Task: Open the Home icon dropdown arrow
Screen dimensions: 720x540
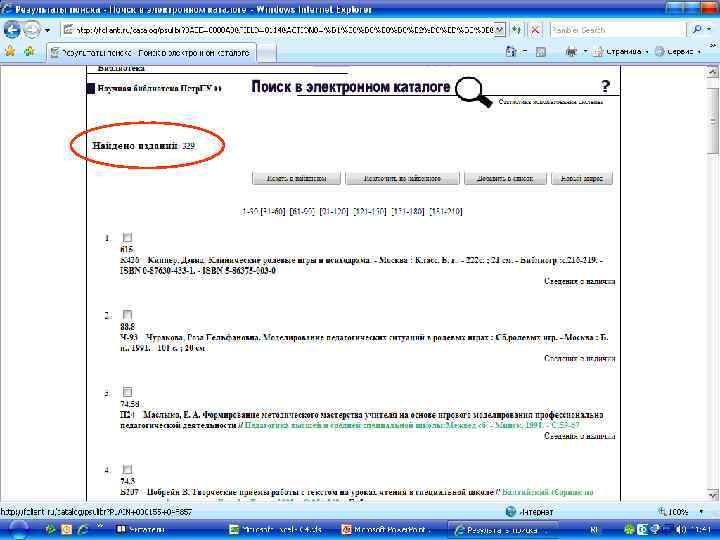Action: coord(524,52)
